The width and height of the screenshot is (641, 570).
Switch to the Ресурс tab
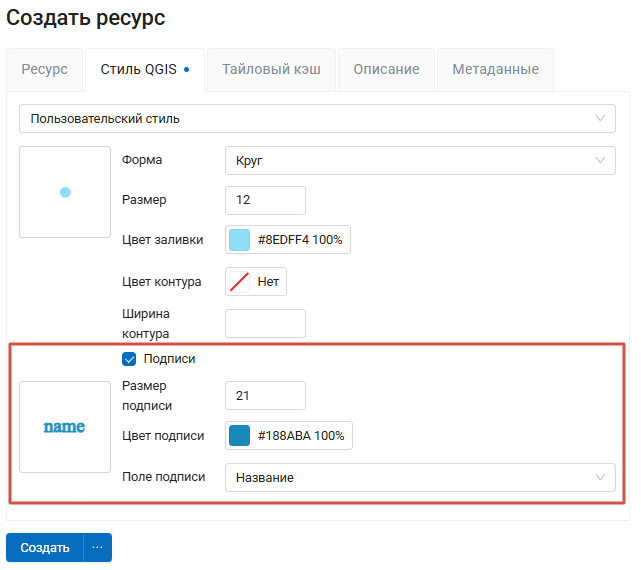point(45,70)
